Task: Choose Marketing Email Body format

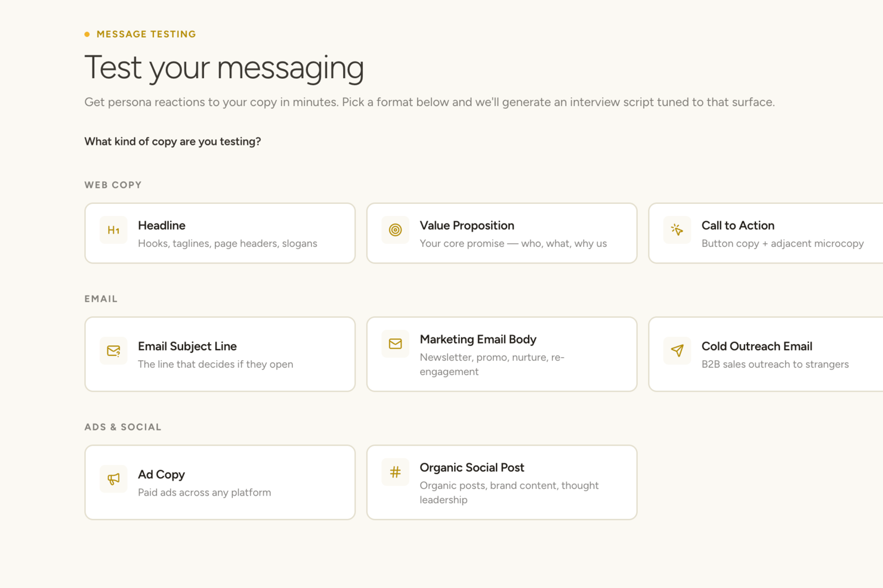Action: (x=502, y=354)
